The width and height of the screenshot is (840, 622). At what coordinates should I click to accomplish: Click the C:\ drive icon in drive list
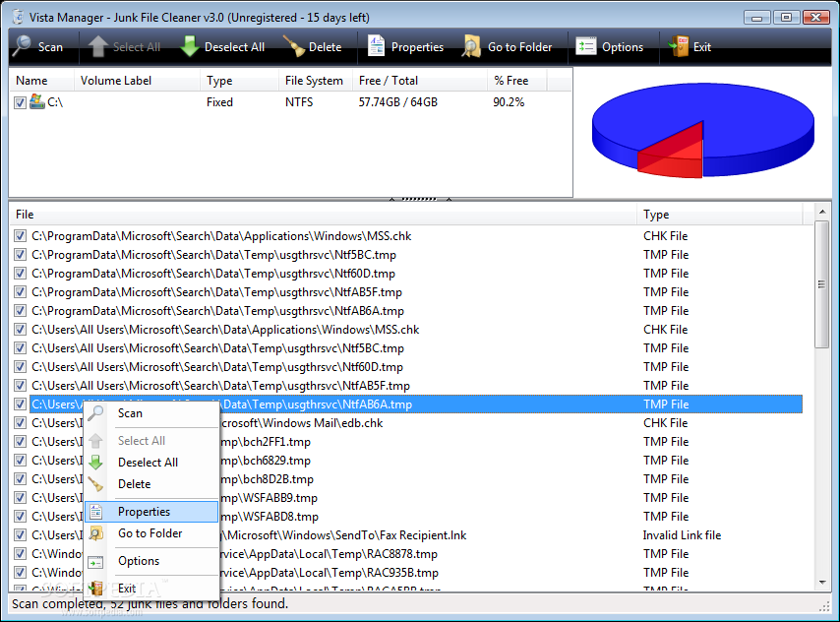click(37, 101)
